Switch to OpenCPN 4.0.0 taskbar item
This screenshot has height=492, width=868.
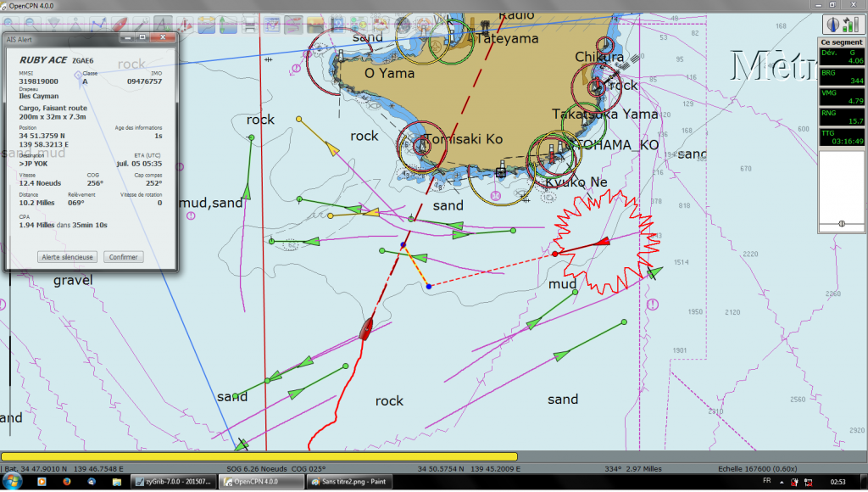[x=261, y=482]
